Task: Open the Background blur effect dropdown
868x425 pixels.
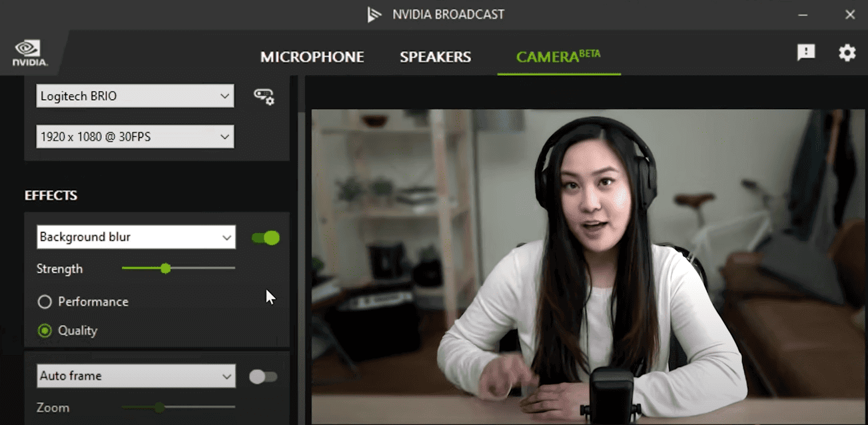Action: coord(136,237)
